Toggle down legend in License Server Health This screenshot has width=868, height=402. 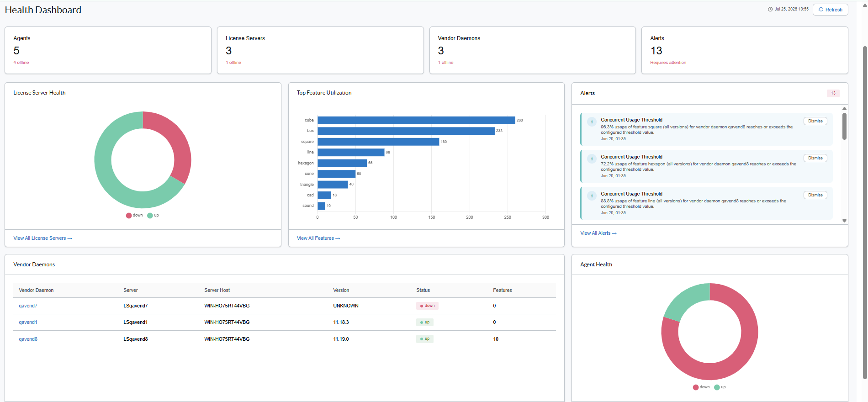[x=134, y=216]
